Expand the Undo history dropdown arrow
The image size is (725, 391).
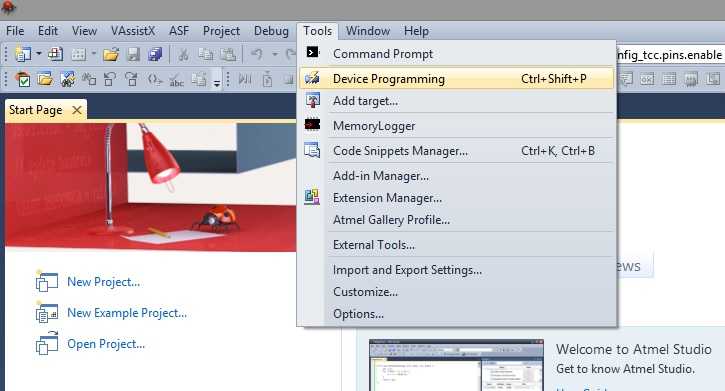(274, 55)
